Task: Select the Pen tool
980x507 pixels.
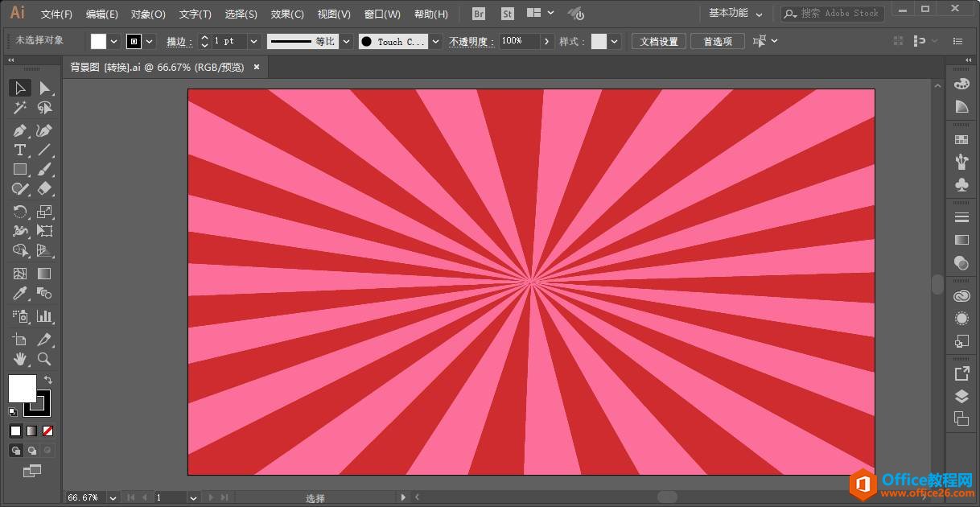Action: (20, 130)
